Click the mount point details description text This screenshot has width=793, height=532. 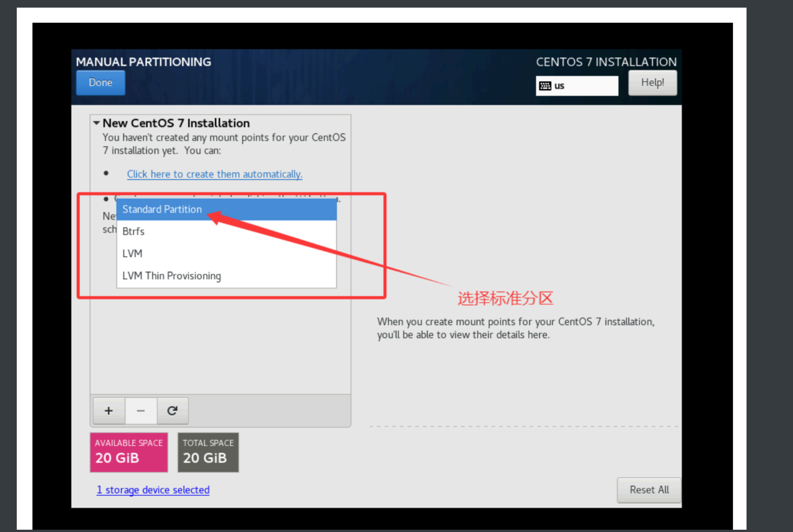coord(515,328)
